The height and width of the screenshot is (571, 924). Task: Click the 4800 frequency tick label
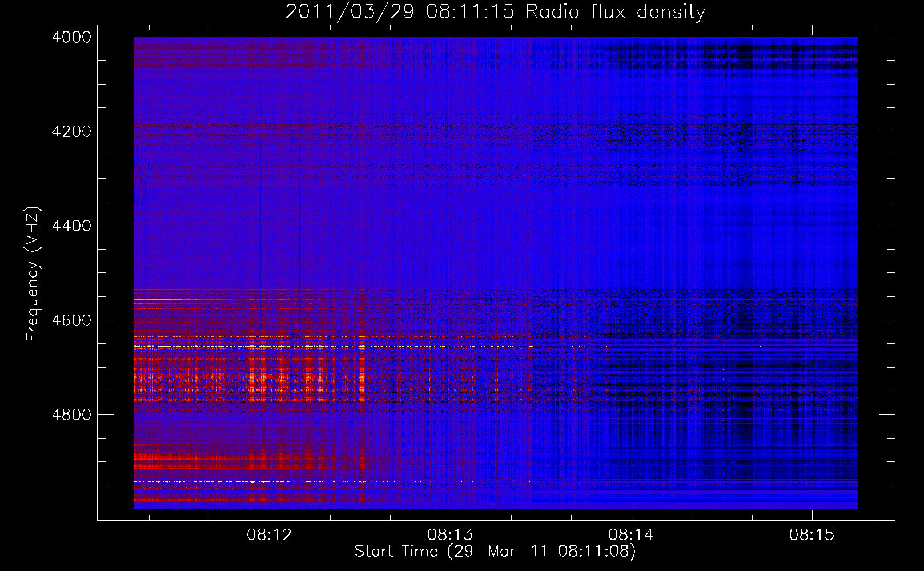coord(71,415)
